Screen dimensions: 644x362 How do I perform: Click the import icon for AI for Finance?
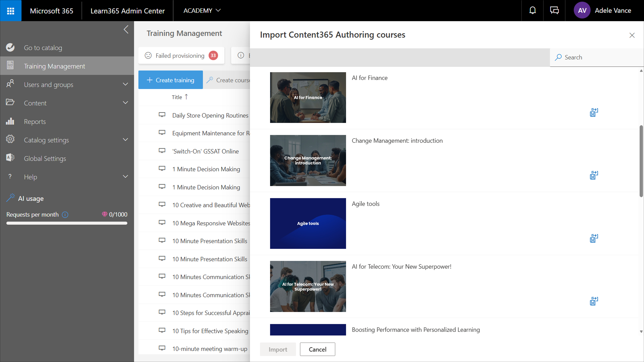[594, 112]
